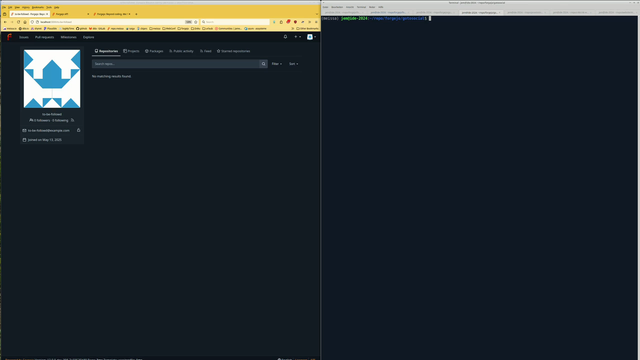Image resolution: width=640 pixels, height=360 pixels.
Task: Click the bookmark star in address bar
Action: click(x=196, y=22)
